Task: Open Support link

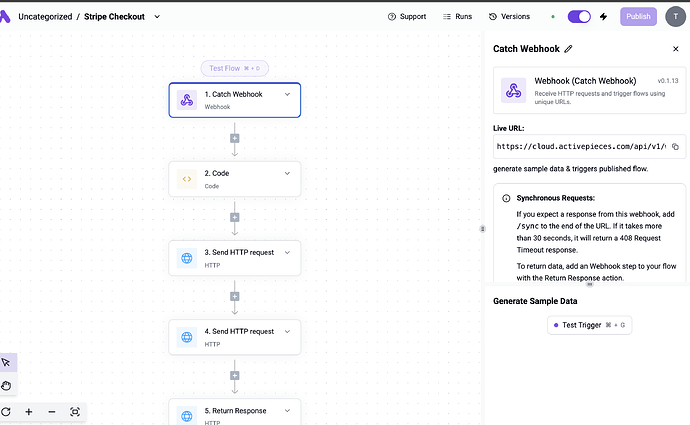Action: (x=407, y=17)
